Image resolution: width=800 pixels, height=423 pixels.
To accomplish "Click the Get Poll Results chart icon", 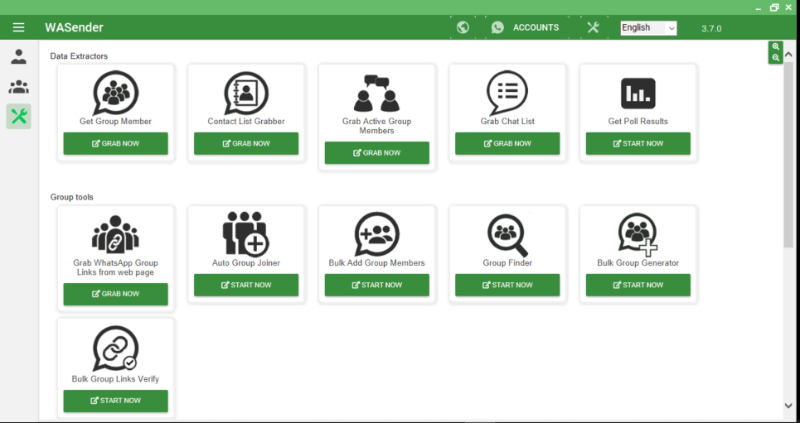I will pyautogui.click(x=637, y=93).
